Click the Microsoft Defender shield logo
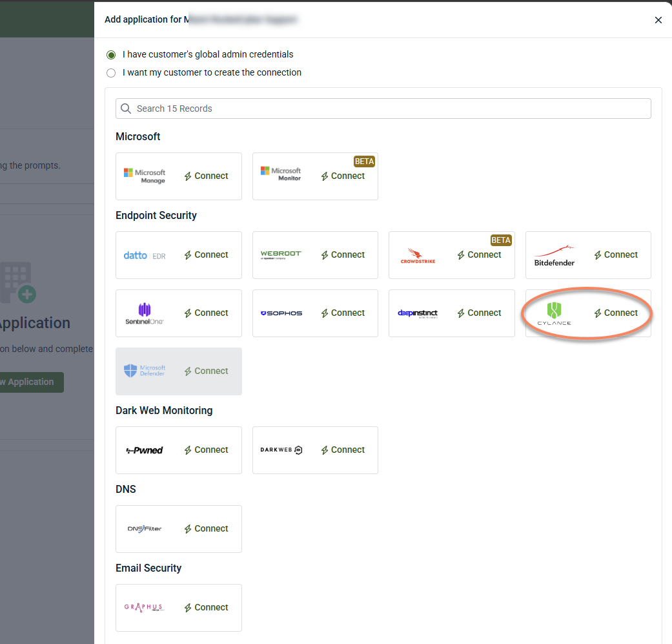 click(x=145, y=371)
